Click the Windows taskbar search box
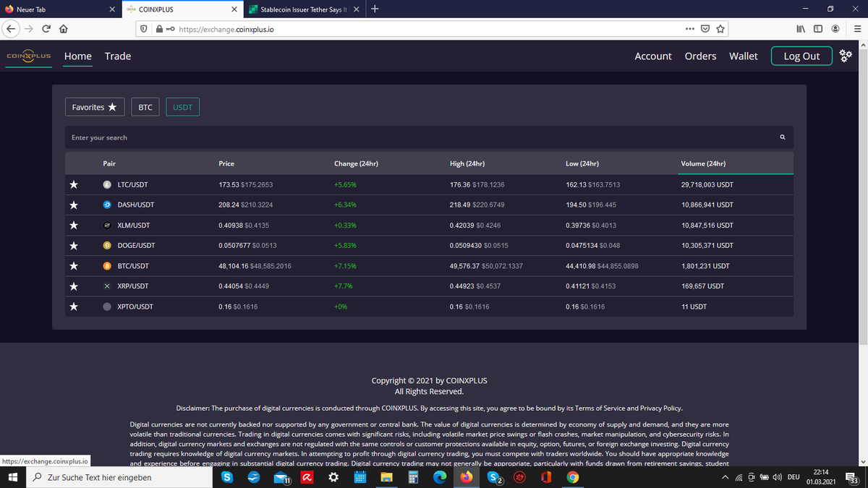868x488 pixels. point(119,477)
